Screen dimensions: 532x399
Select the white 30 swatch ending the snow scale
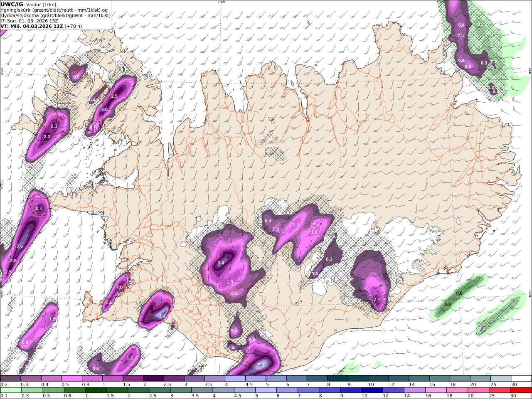pyautogui.click(x=521, y=378)
